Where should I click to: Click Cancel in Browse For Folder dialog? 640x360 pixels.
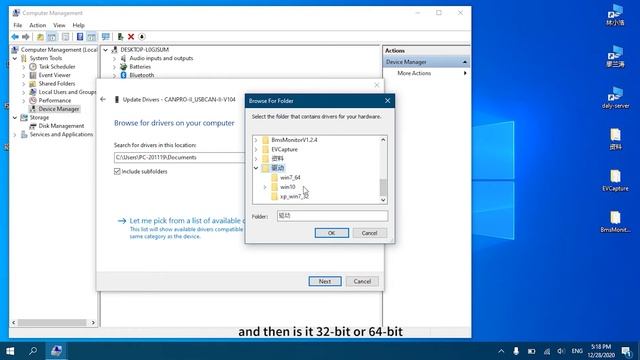[x=369, y=233]
